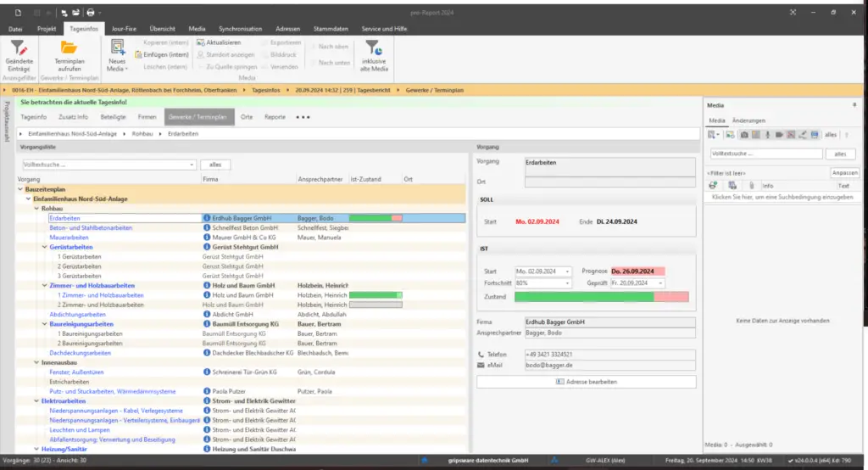The image size is (868, 470).
Task: Click the open-folder icon in quick access bar
Action: click(75, 12)
